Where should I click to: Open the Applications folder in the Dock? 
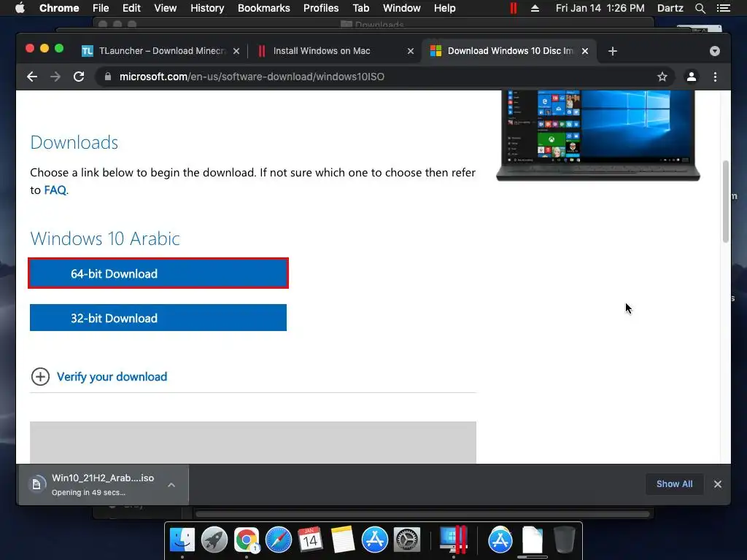click(x=500, y=540)
